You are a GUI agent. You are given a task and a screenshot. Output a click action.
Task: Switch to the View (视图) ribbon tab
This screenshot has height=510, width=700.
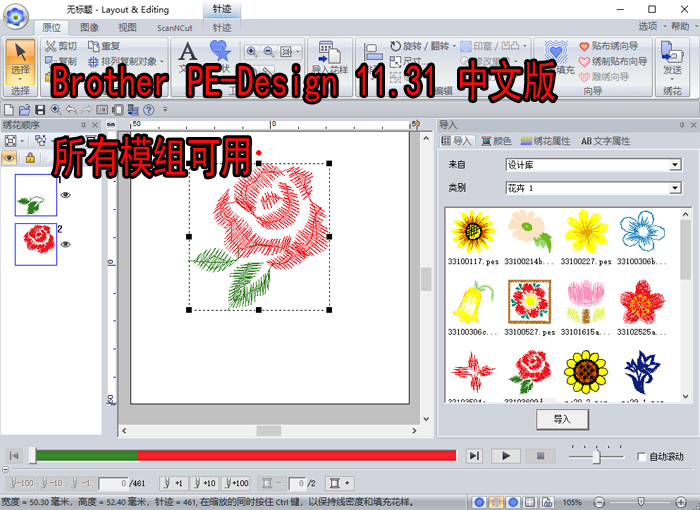tap(127, 28)
